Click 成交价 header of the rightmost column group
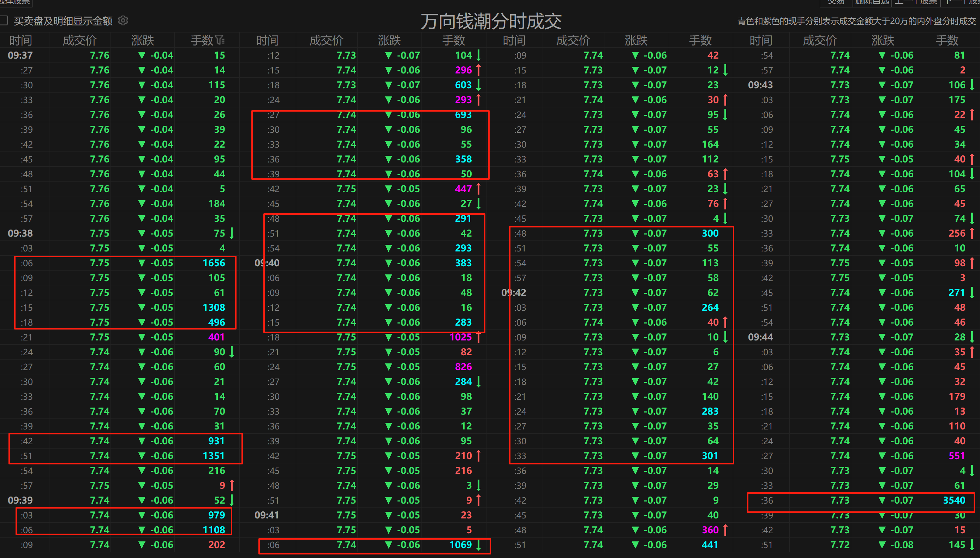980x558 pixels. pyautogui.click(x=820, y=40)
